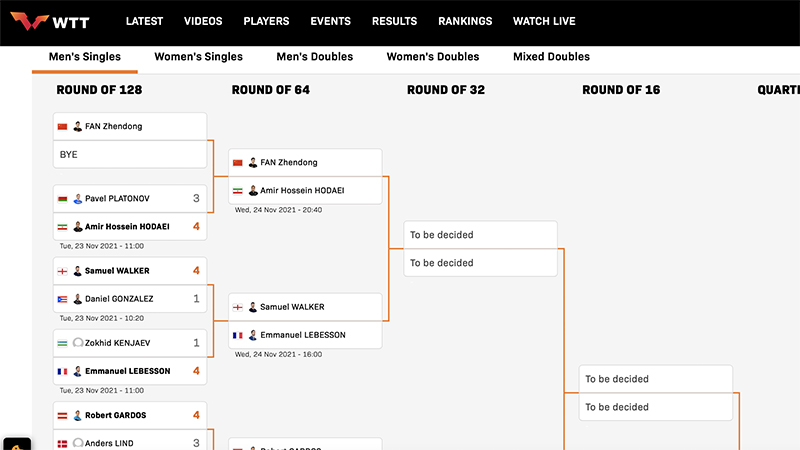Click Amir Hossein HODAEI in the Round of 64
800x450 pixels.
click(303, 191)
